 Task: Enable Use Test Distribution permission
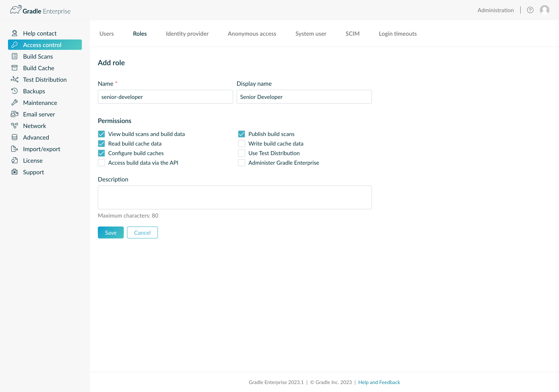tap(242, 153)
